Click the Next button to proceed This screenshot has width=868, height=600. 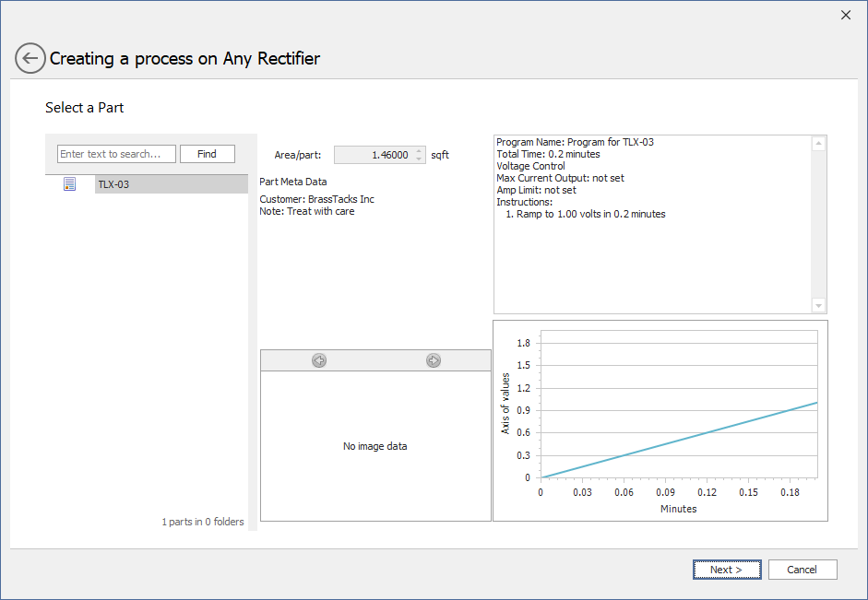tap(727, 570)
